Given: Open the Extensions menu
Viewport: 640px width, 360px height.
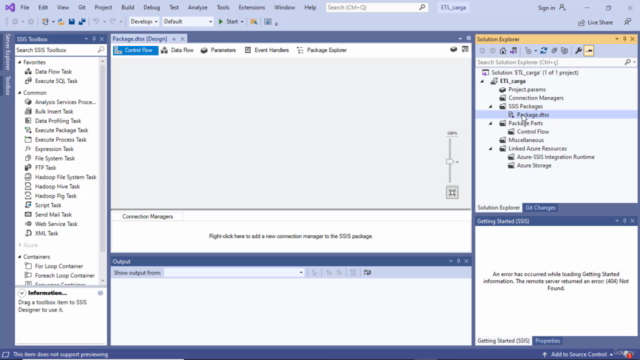Looking at the screenshot, I should pyautogui.click(x=251, y=7).
